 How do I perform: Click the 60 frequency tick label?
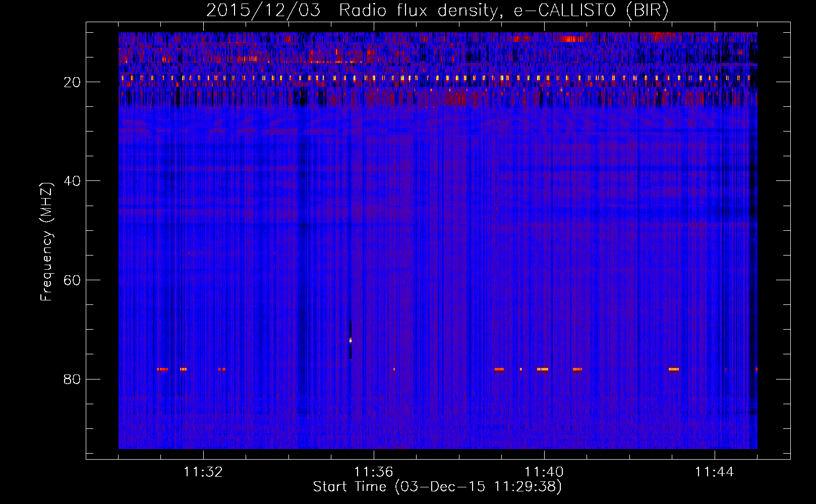[73, 280]
